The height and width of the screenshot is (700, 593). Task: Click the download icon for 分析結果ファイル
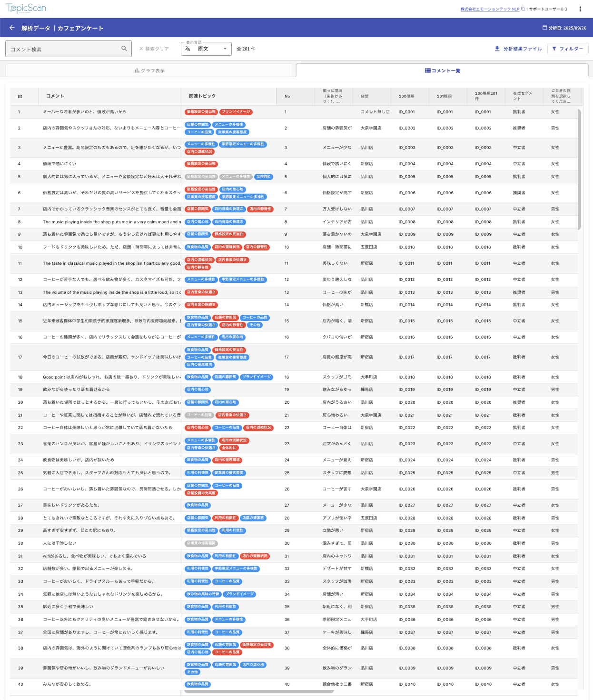click(497, 49)
